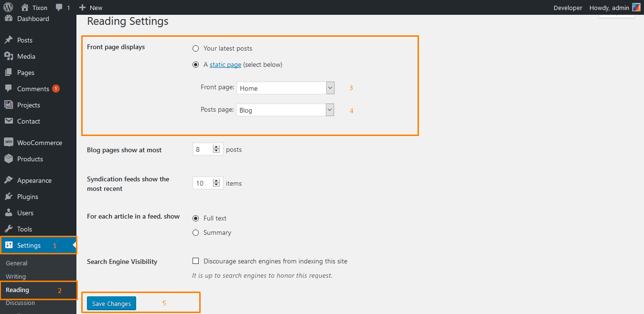Image resolution: width=644 pixels, height=314 pixels.
Task: Click the Save Changes button
Action: 111,304
